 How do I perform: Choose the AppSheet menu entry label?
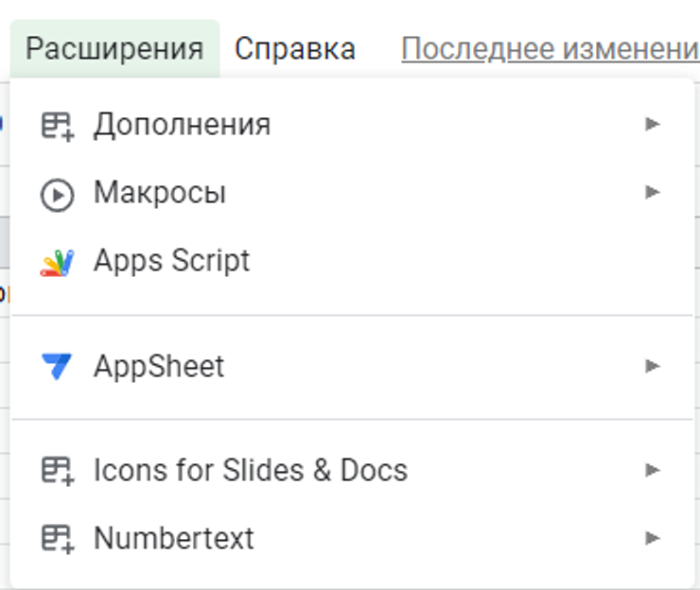[159, 366]
